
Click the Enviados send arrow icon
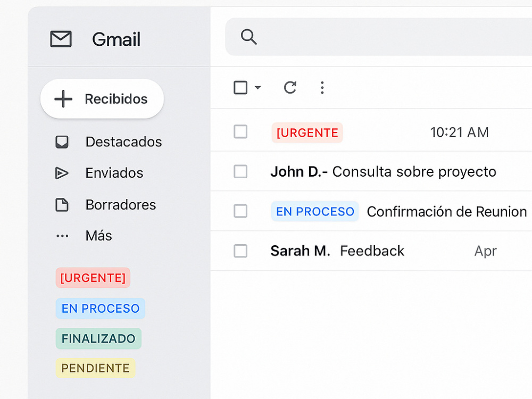[x=61, y=173]
